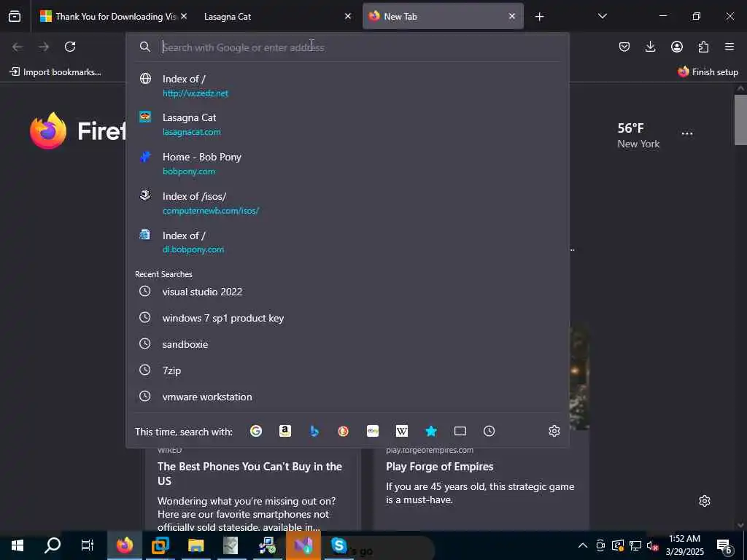Open a new tab with plus button

point(539,17)
